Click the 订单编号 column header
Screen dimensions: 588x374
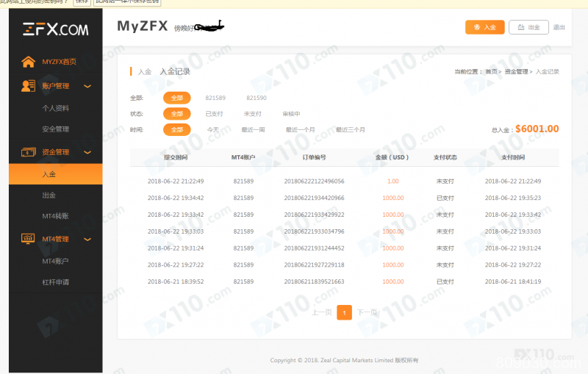(x=315, y=157)
